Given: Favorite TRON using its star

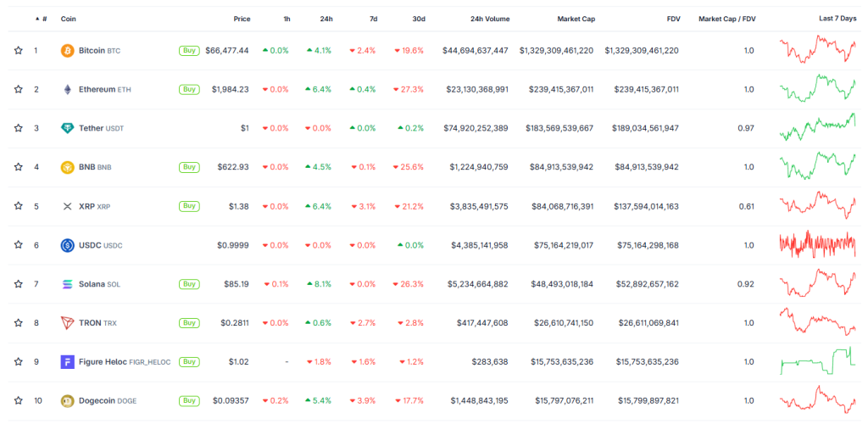Looking at the screenshot, I should 18,323.
